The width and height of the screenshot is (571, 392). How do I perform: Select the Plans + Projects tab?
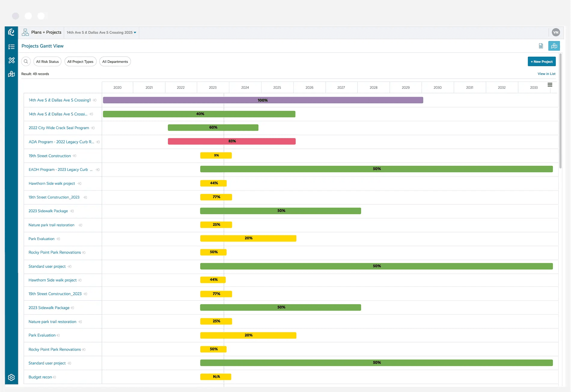pyautogui.click(x=42, y=32)
